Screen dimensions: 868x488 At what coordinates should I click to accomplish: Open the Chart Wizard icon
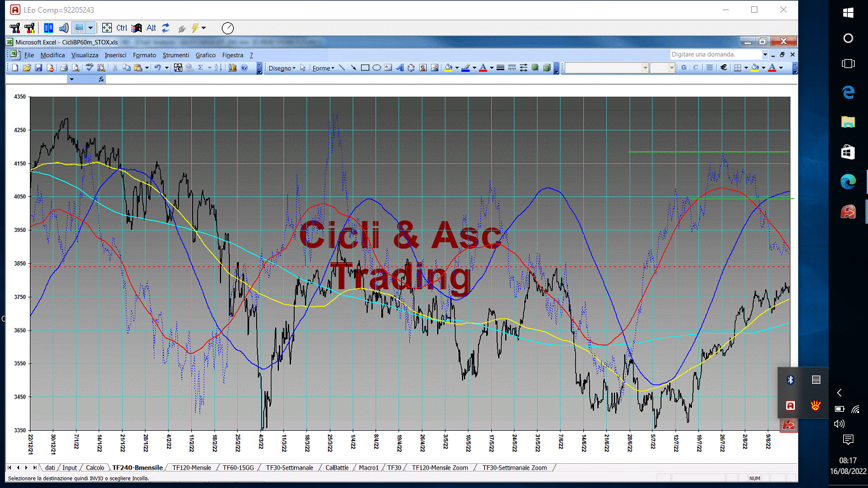[x=233, y=67]
